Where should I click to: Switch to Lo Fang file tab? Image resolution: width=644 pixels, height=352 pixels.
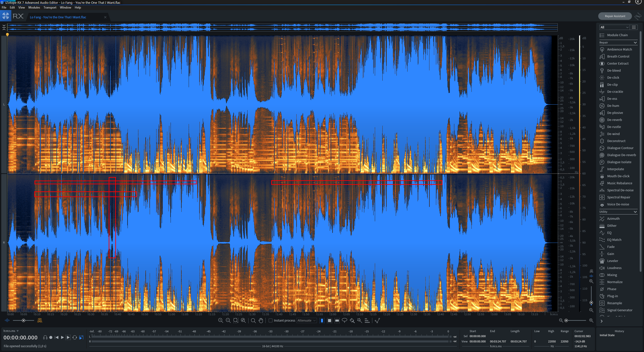point(58,17)
